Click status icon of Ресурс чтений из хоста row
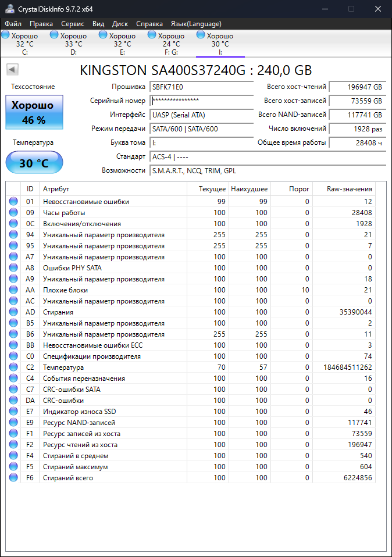This screenshot has width=392, height=557. coord(13,444)
